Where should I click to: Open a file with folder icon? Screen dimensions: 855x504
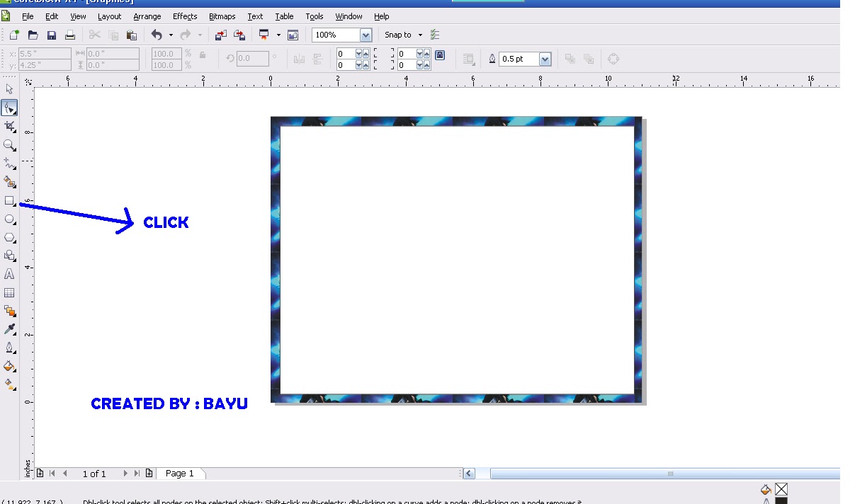point(33,35)
